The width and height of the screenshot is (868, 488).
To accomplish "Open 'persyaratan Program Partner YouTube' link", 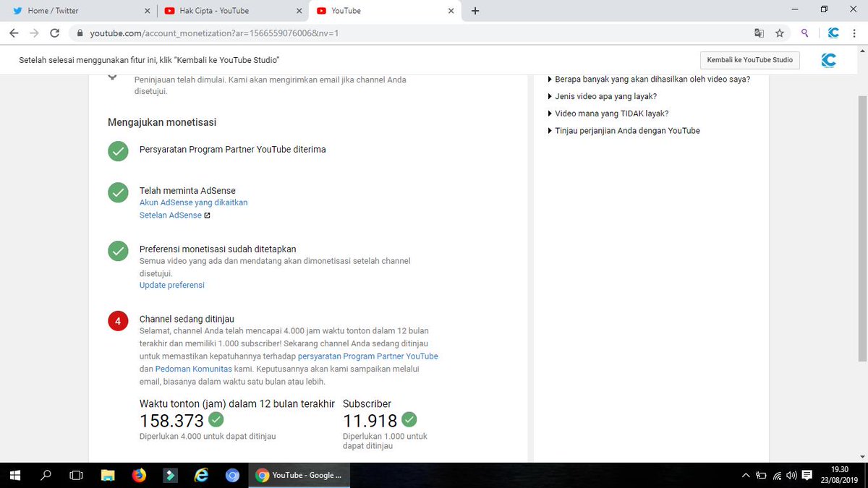I will [367, 356].
